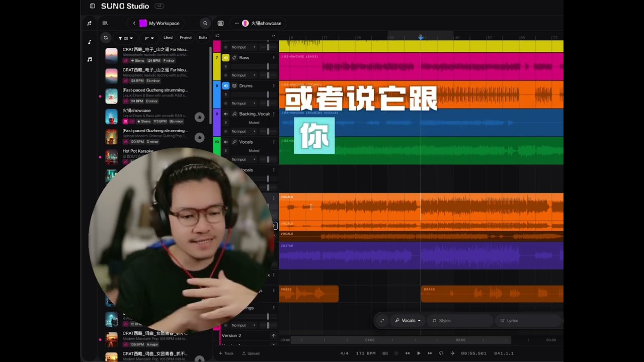The image size is (644, 362).
Task: Click the rewind button in transport
Action: tap(408, 353)
